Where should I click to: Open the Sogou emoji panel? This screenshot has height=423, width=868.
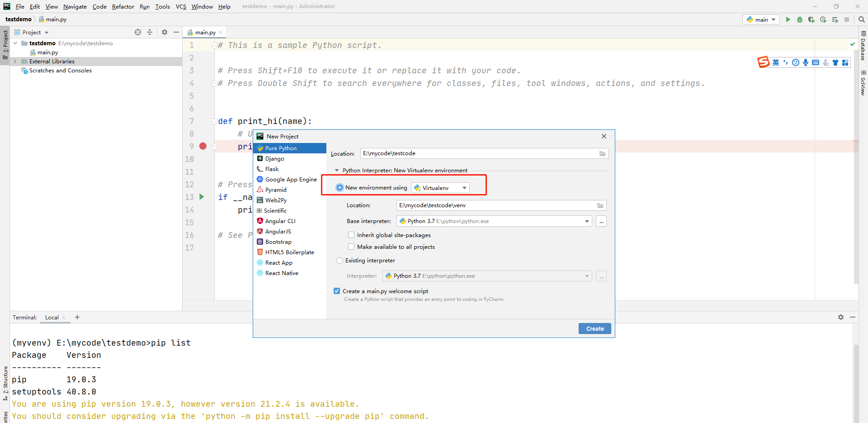coord(796,62)
